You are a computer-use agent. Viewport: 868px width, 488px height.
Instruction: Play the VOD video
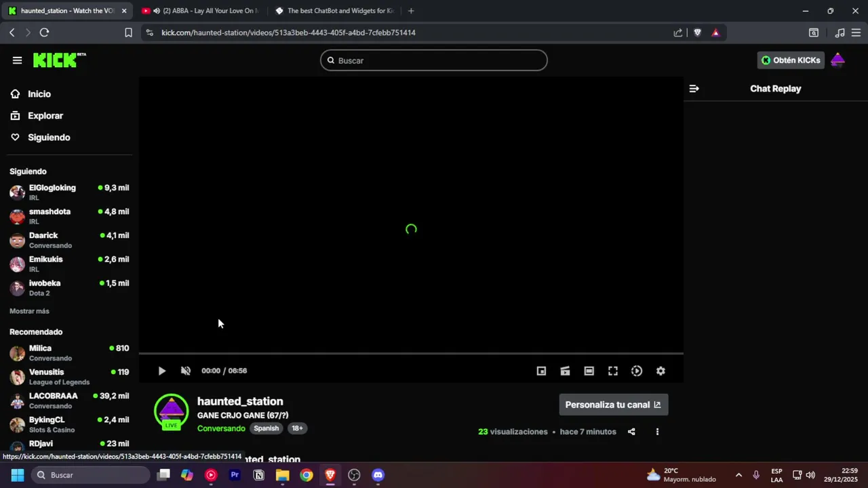point(161,371)
